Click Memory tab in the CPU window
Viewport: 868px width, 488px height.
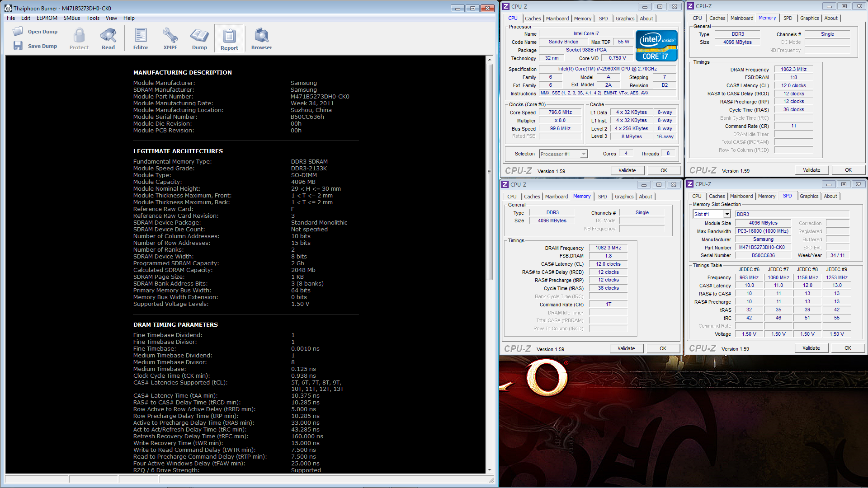click(x=582, y=19)
